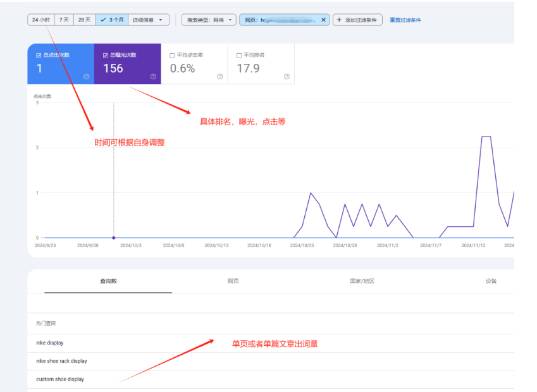Open 搜索类型: 网络 dropdown
The image size is (537, 392).
point(209,20)
